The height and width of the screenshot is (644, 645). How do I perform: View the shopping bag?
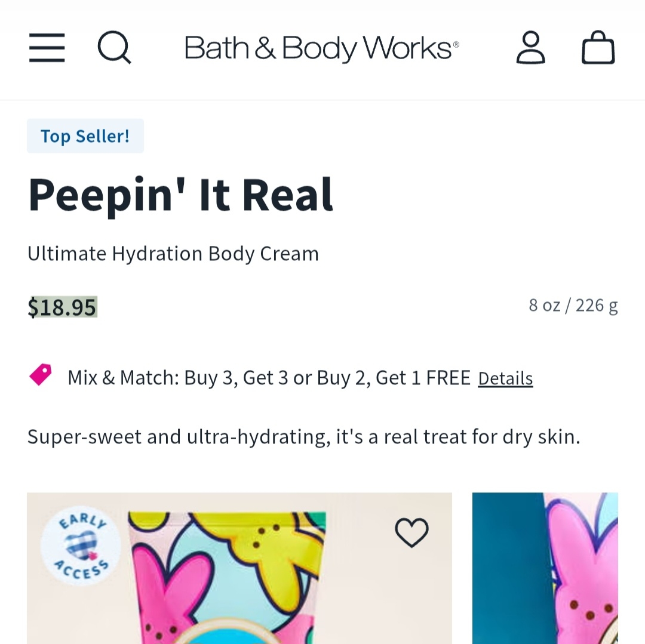[598, 48]
